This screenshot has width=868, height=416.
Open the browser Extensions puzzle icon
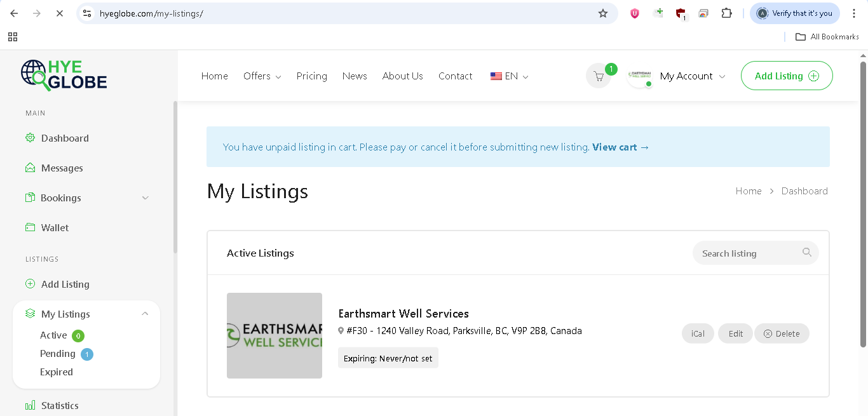click(x=726, y=13)
